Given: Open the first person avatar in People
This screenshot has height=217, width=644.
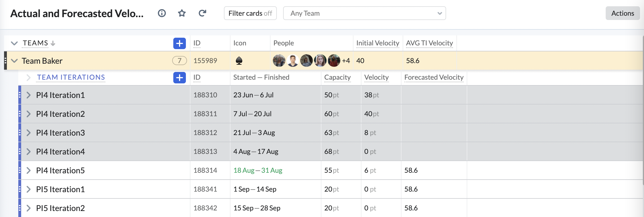Looking at the screenshot, I should click(x=280, y=61).
